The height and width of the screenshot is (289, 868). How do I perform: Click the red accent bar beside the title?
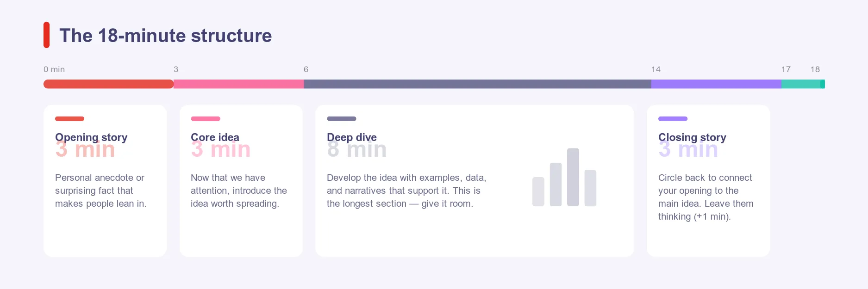46,35
